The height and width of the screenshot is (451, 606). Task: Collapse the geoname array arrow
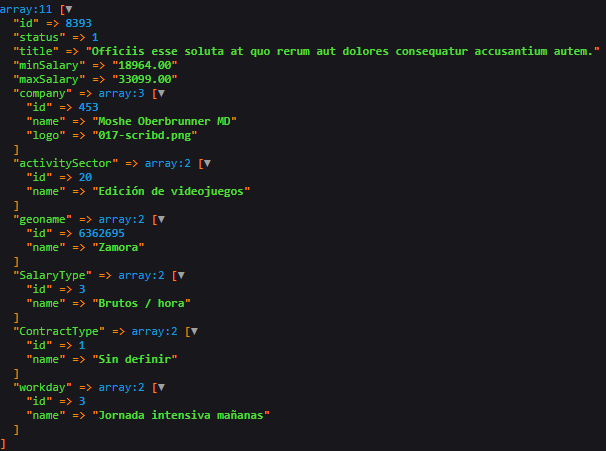[x=161, y=219]
